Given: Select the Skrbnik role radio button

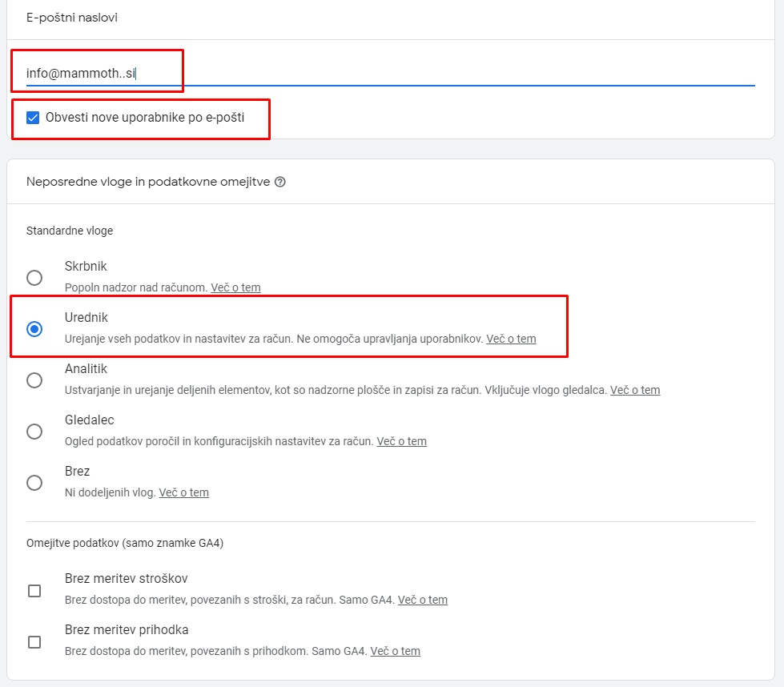Looking at the screenshot, I should 34,278.
